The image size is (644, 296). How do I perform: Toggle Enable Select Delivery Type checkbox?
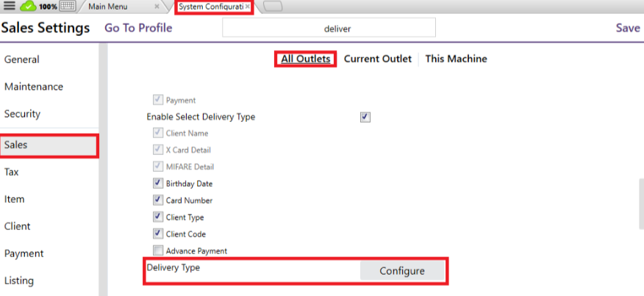365,117
